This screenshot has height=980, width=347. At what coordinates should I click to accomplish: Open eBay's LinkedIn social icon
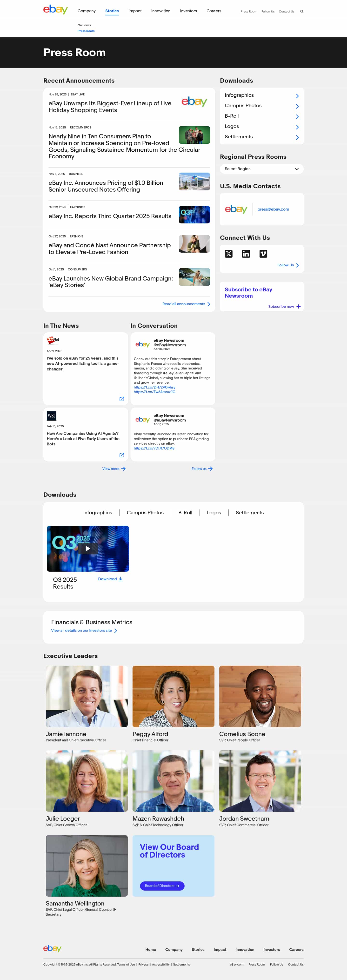[246, 254]
